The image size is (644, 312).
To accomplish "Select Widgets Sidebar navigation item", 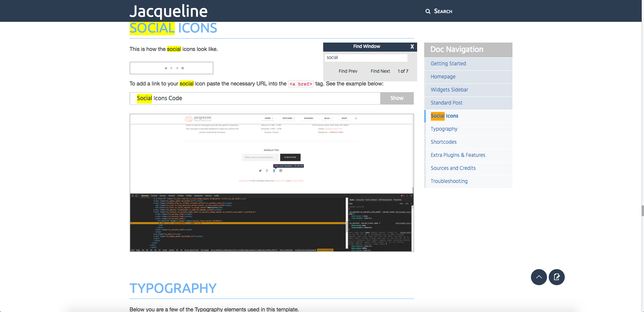I will point(449,90).
